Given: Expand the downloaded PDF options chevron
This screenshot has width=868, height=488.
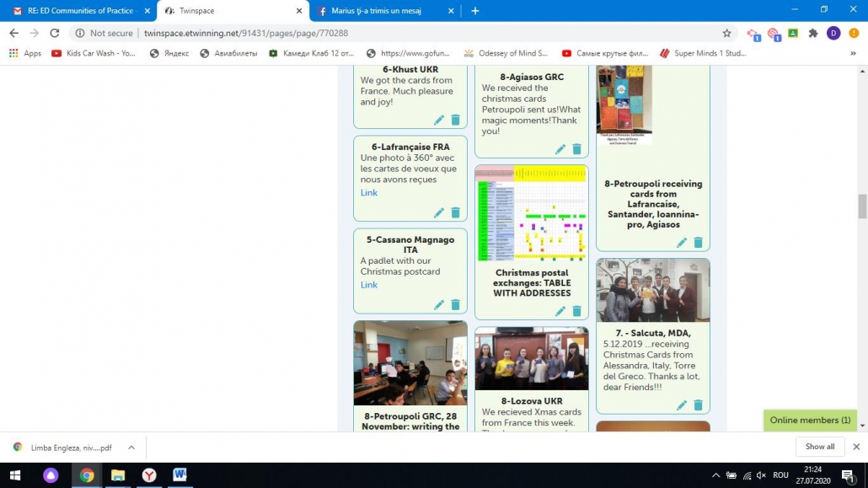Looking at the screenshot, I should 131,448.
